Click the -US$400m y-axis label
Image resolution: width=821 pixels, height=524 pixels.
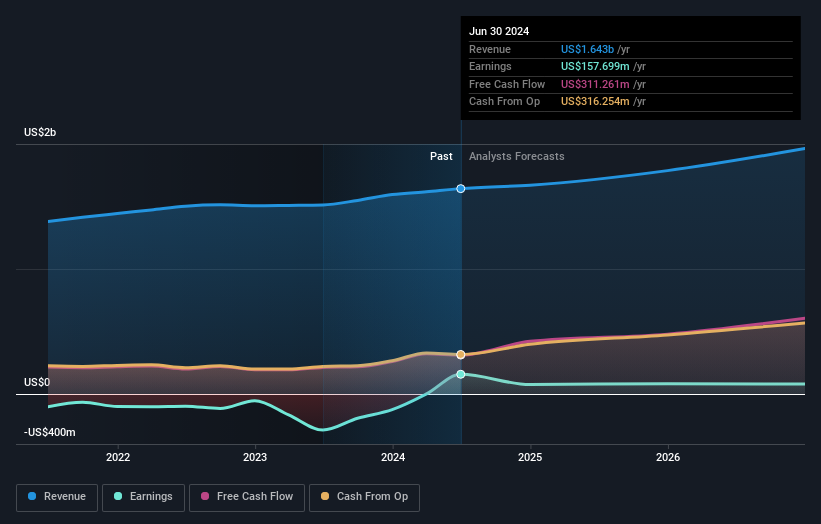coord(49,432)
